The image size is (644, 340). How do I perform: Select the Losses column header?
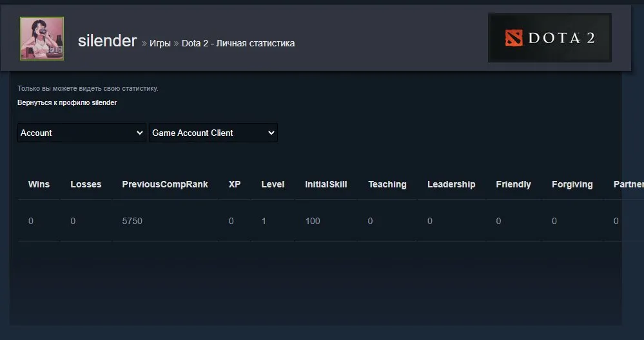click(86, 185)
